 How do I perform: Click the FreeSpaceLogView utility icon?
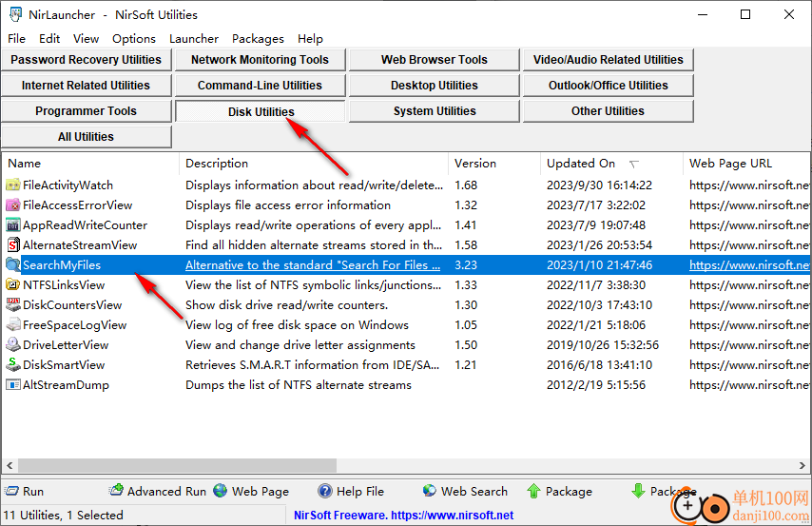[13, 325]
